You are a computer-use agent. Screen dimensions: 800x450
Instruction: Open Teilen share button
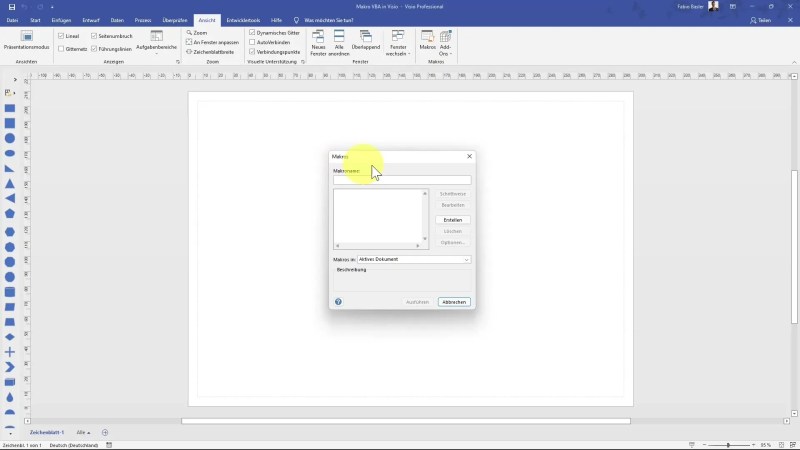point(760,20)
